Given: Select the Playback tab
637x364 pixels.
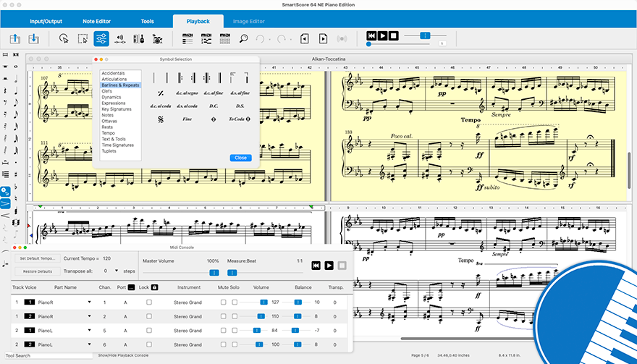Looking at the screenshot, I should point(198,21).
